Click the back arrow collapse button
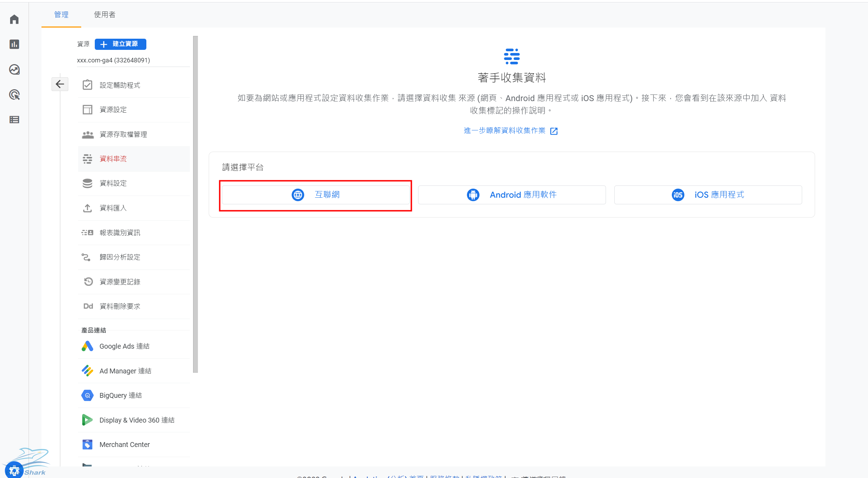The height and width of the screenshot is (478, 868). click(x=60, y=84)
